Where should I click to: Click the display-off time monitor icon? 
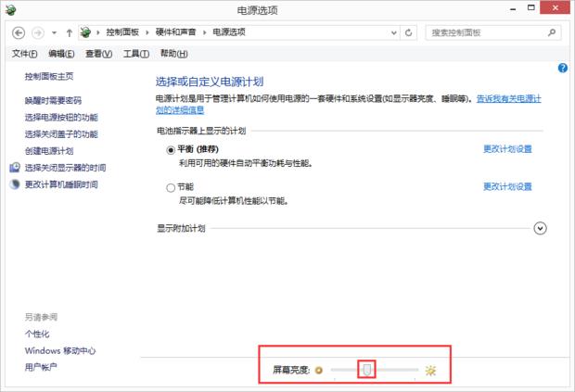[x=15, y=168]
